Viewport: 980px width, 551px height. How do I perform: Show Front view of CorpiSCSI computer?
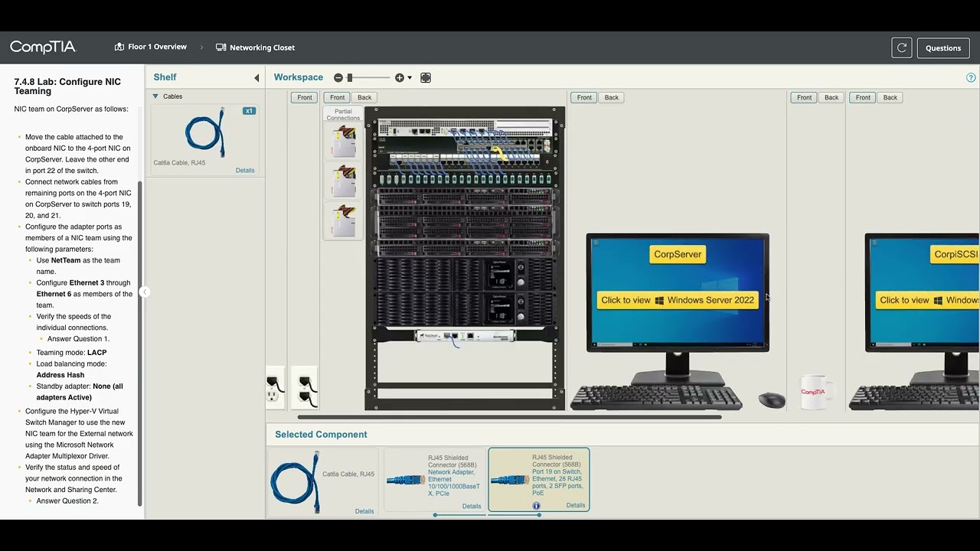(863, 97)
